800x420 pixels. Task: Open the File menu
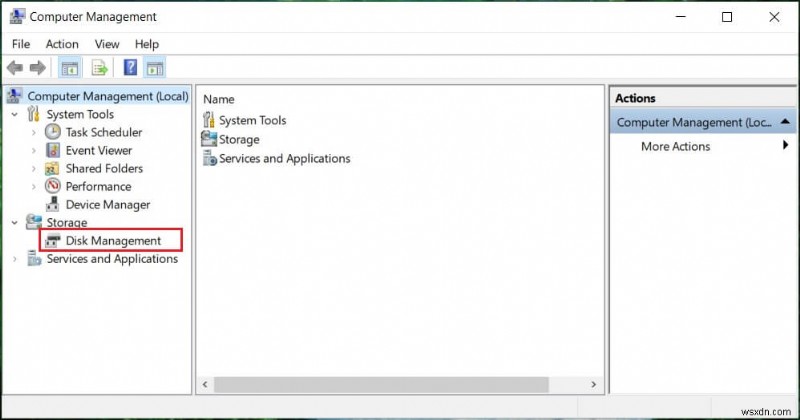[x=21, y=44]
